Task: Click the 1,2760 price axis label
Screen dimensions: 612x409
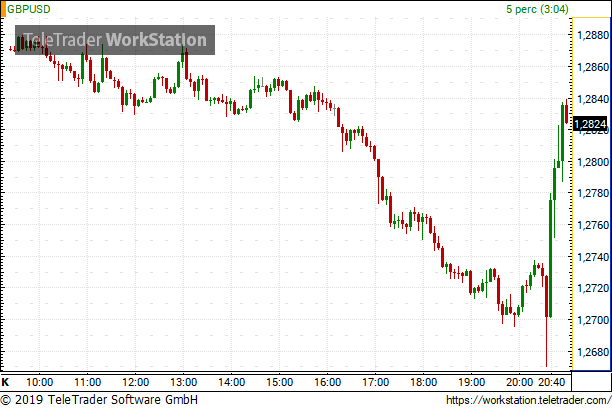Action: tap(593, 225)
